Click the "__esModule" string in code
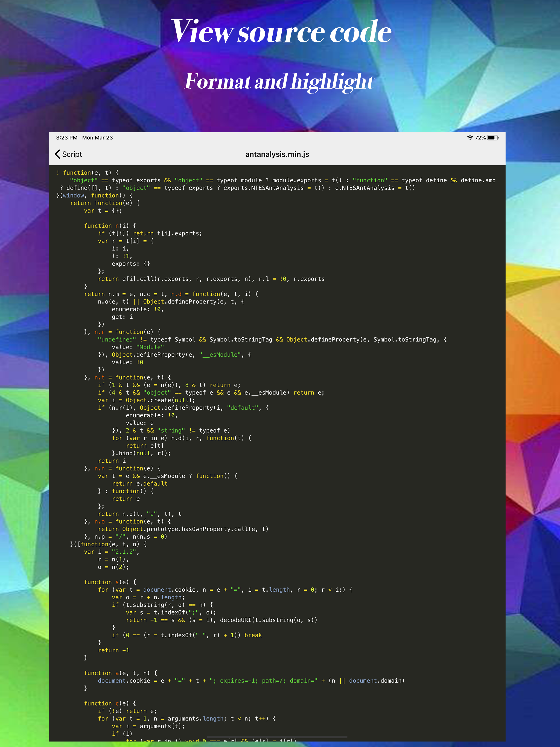The width and height of the screenshot is (560, 747). [220, 355]
